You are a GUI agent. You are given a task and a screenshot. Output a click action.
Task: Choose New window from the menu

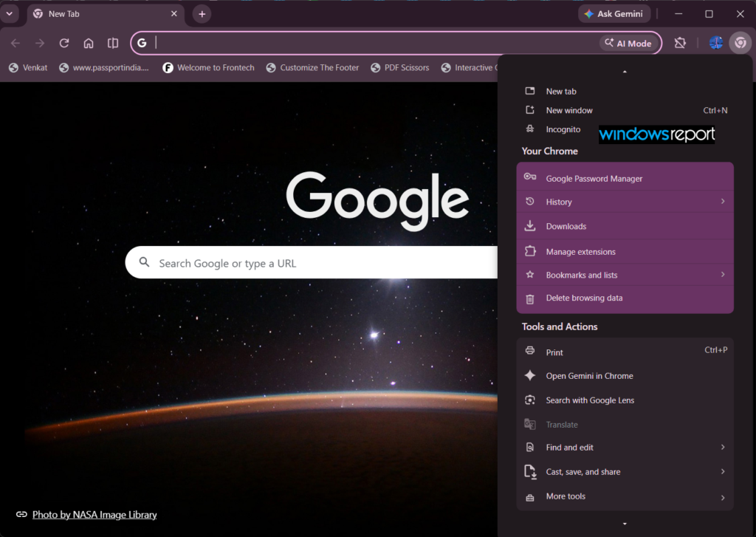625,111
